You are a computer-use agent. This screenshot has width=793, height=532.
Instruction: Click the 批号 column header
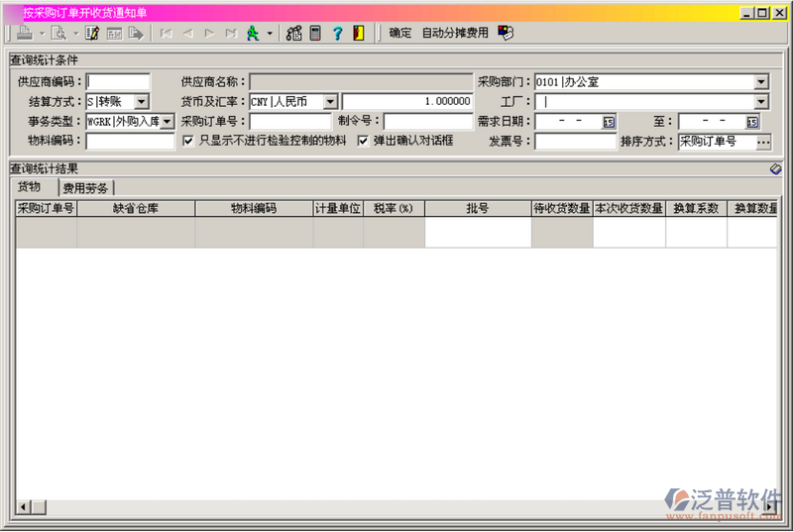pos(478,208)
